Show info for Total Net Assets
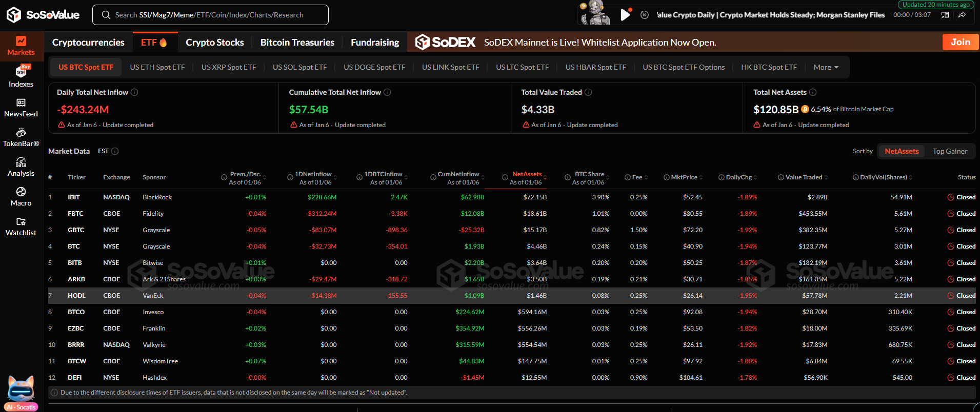Viewport: 980px width, 412px height. pos(813,92)
